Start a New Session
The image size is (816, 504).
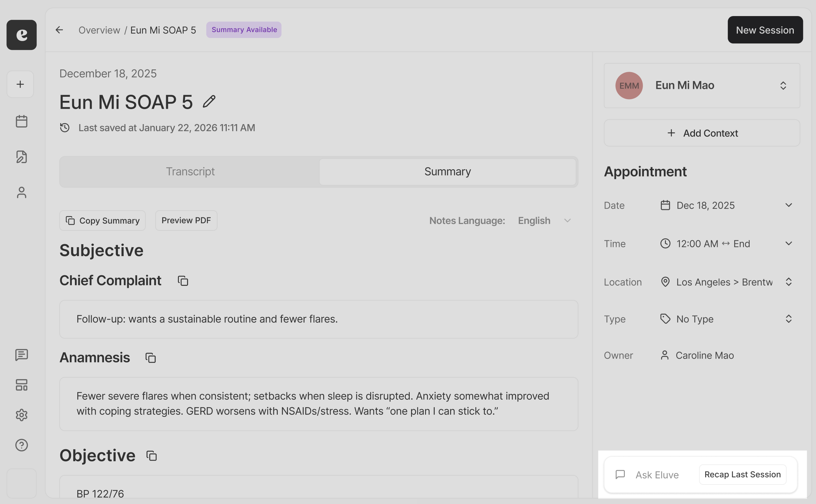(x=765, y=30)
